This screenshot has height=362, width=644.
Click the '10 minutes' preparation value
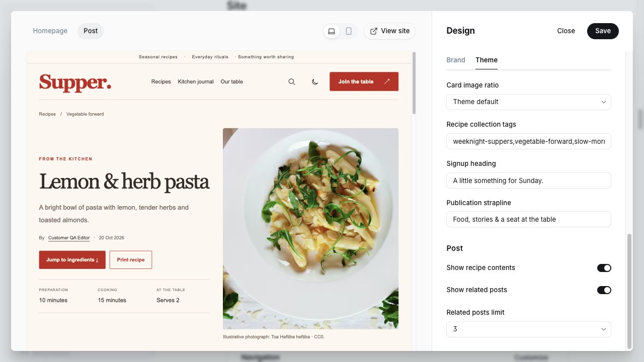tap(53, 300)
